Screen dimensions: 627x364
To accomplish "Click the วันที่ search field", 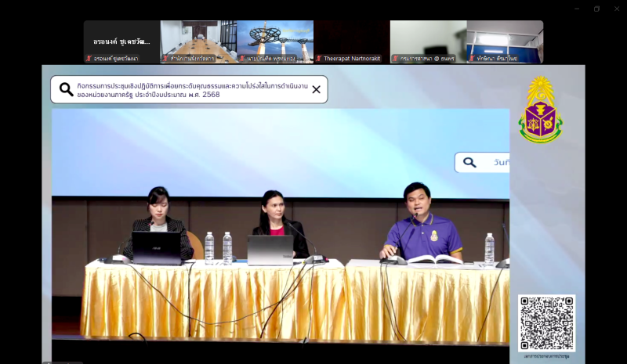I will point(498,163).
